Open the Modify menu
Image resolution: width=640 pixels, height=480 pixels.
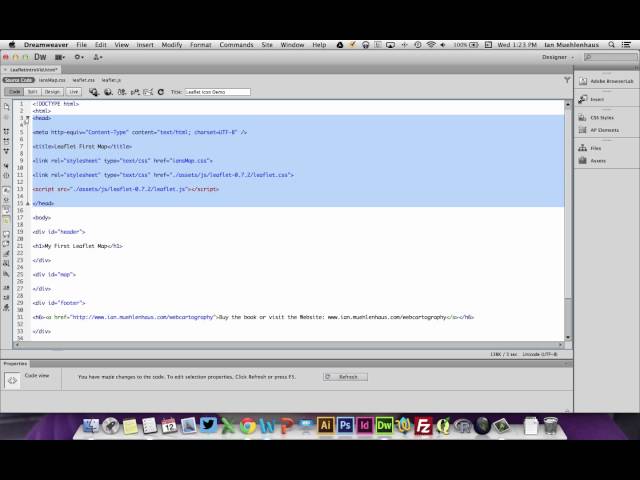172,45
